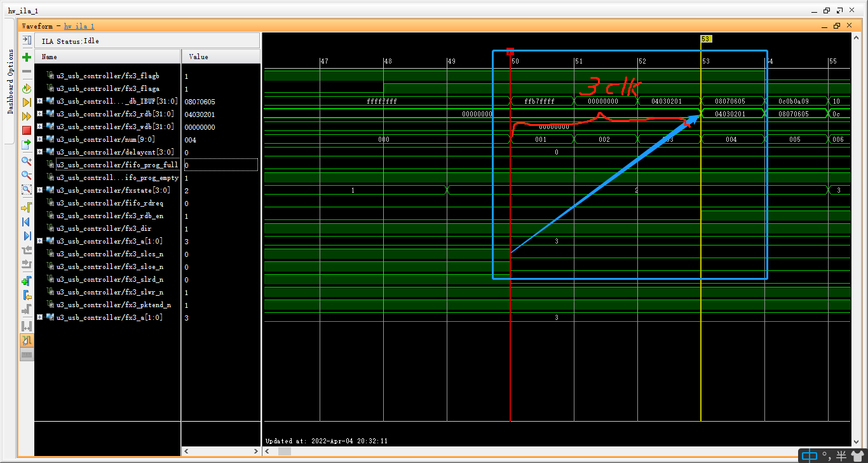Expand the num[9:0] bus signal
This screenshot has width=868, height=463.
[39, 139]
